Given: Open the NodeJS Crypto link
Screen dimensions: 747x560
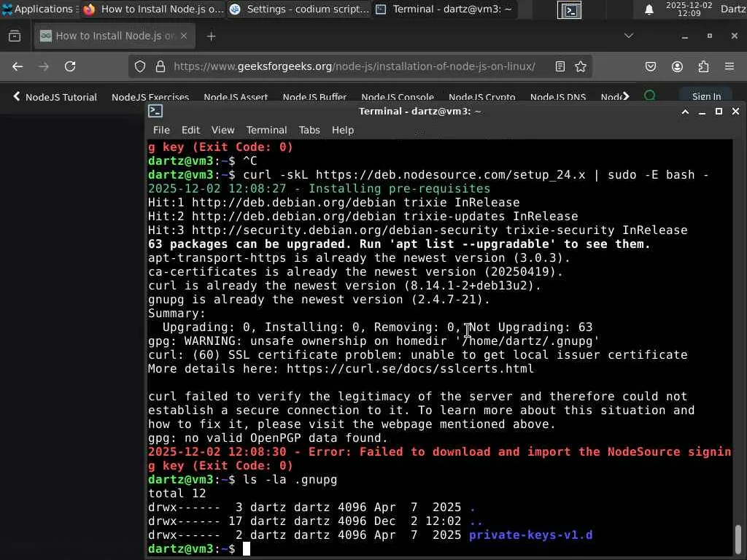Looking at the screenshot, I should (481, 97).
